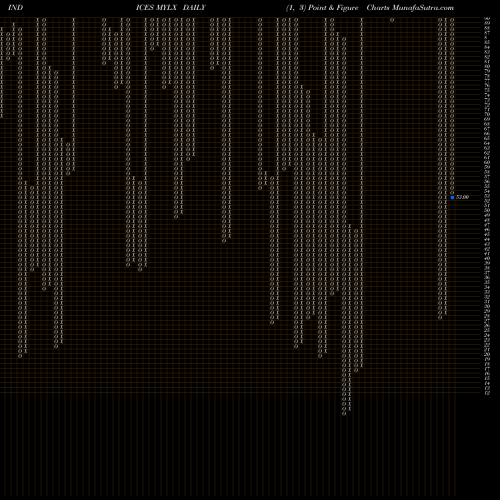Click the 'Charts MunafaSutra.com' text
Image resolution: width=500 pixels, height=500 pixels.
coord(410,8)
